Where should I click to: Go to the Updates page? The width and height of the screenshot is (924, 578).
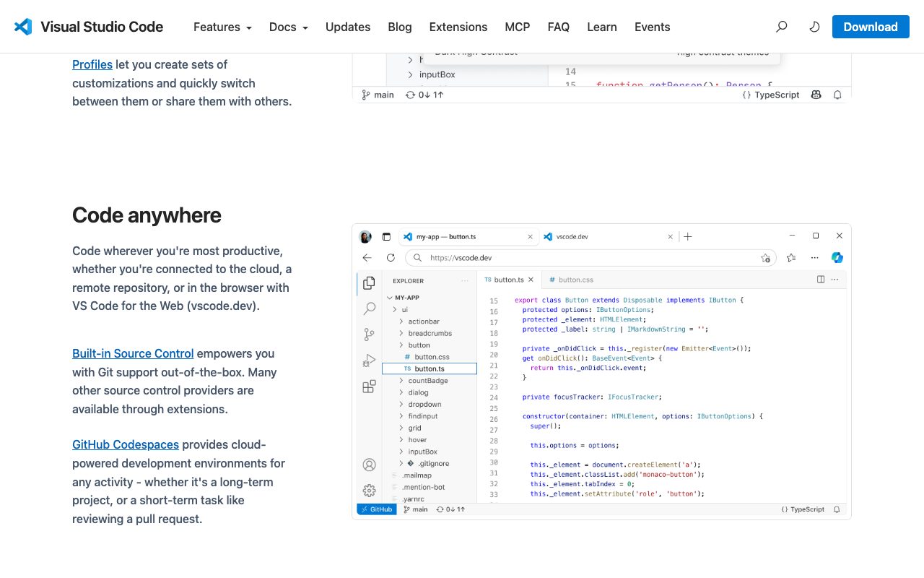(348, 27)
